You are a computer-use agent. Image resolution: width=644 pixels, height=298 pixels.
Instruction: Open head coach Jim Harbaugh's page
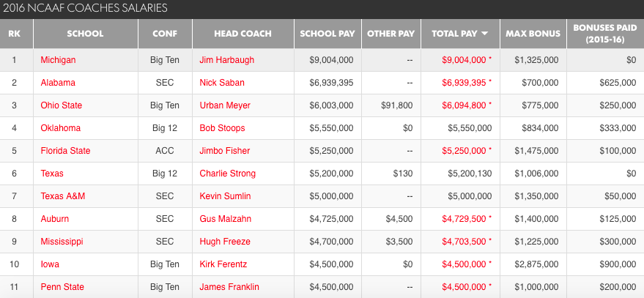coord(226,60)
